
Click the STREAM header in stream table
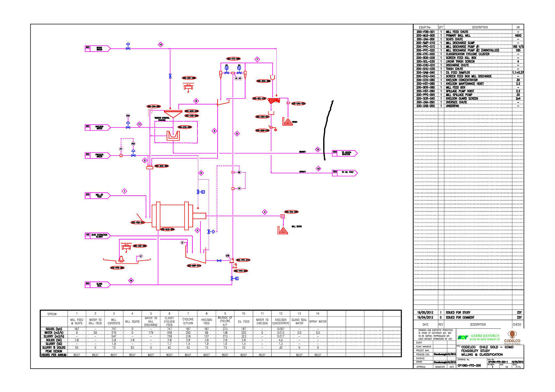tap(52, 314)
